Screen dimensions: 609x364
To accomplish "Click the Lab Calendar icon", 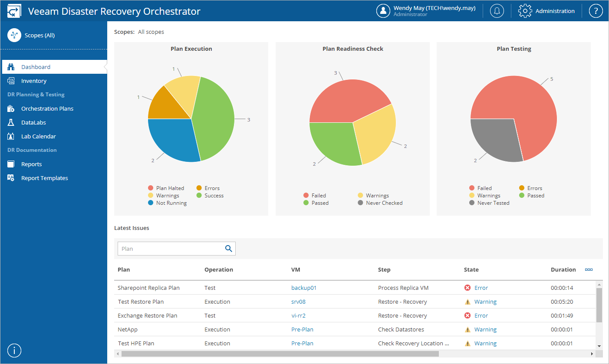I will coord(11,136).
